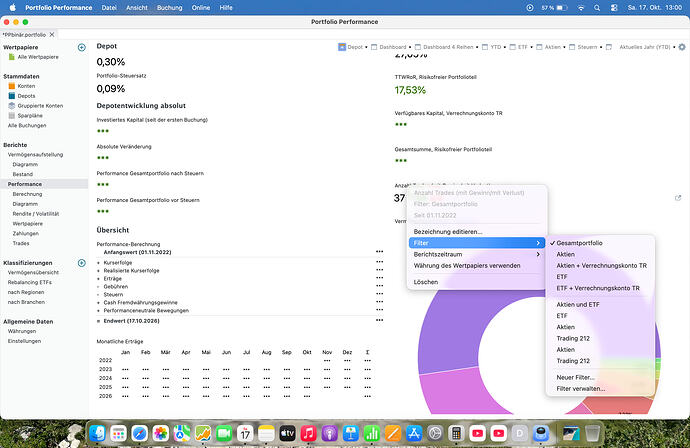Viewport: 690px width, 448px height.
Task: Choose Bezeichnung editieren... in context menu
Action: coord(477,231)
